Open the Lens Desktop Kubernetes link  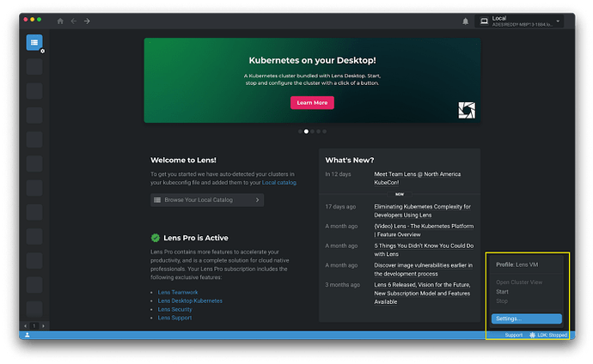pyautogui.click(x=190, y=301)
